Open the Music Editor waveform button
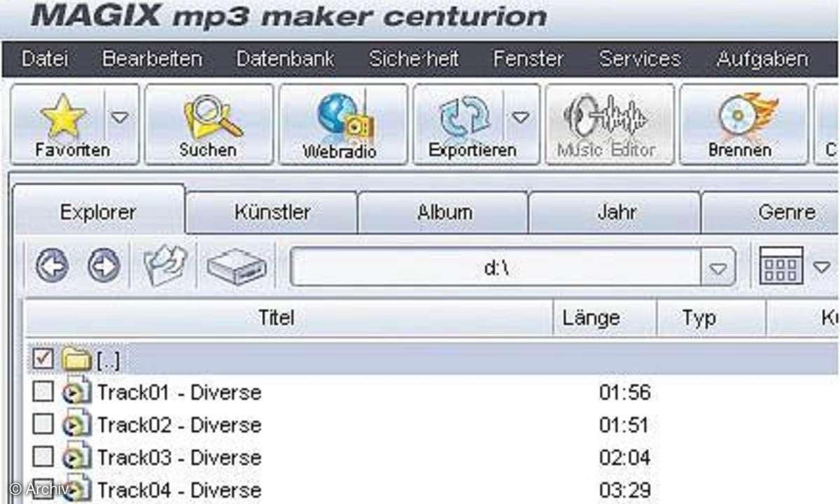The image size is (840, 504). pyautogui.click(x=610, y=125)
